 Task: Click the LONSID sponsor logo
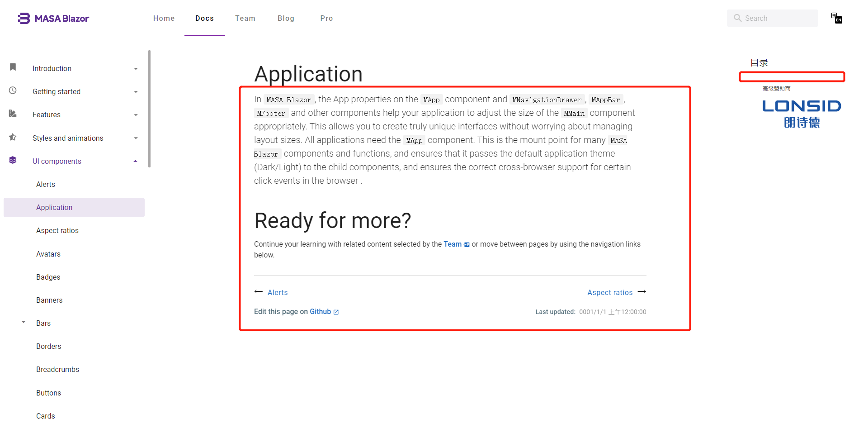(x=802, y=113)
